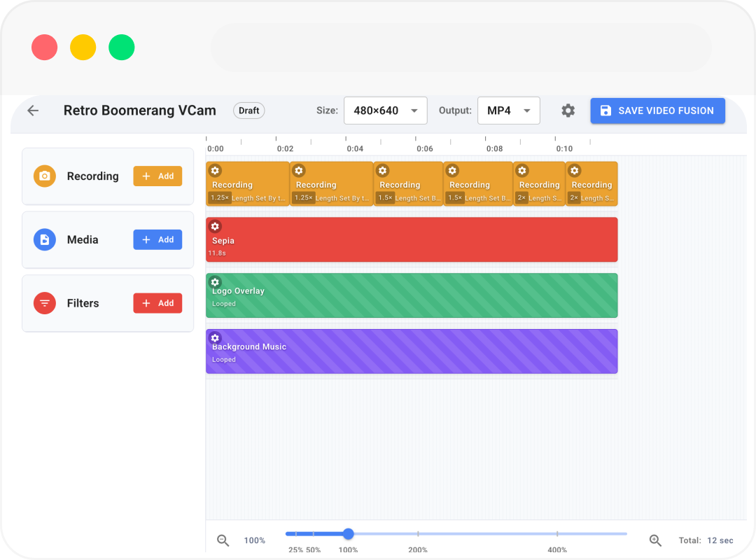Viewport: 756px width, 560px height.
Task: Click the back arrow icon
Action: click(33, 111)
